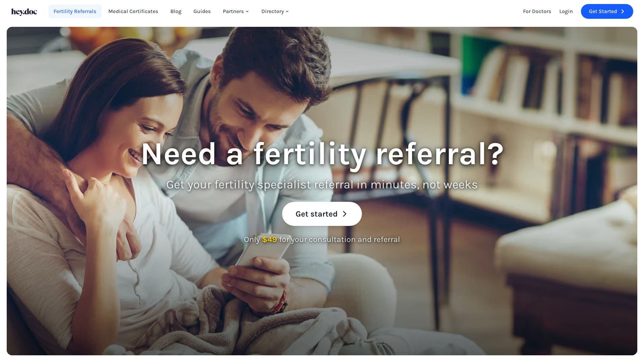Click the blue Get Started button

click(607, 11)
